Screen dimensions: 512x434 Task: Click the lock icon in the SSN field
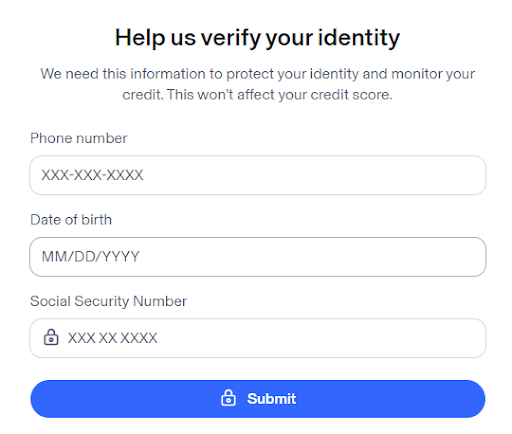51,337
